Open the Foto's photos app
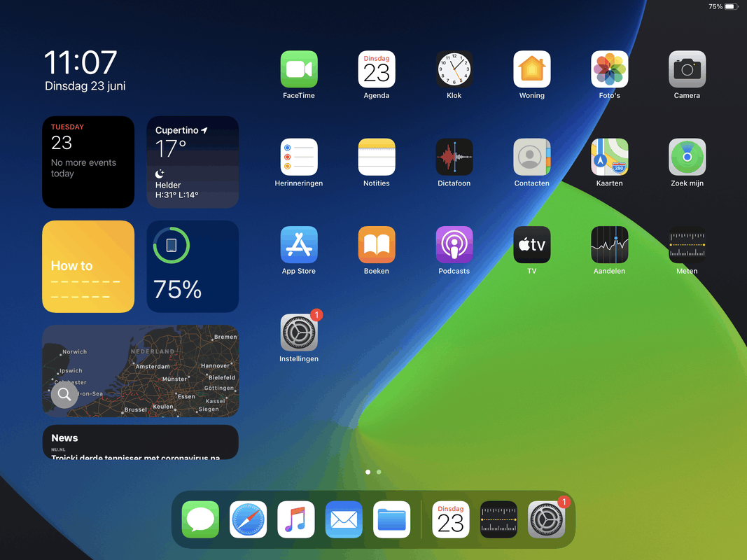The height and width of the screenshot is (560, 747). [x=609, y=69]
